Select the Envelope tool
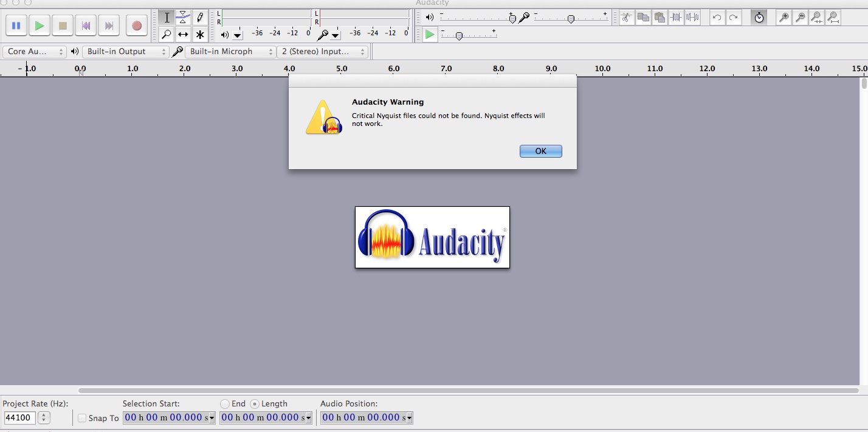This screenshot has height=432, width=868. [x=183, y=18]
